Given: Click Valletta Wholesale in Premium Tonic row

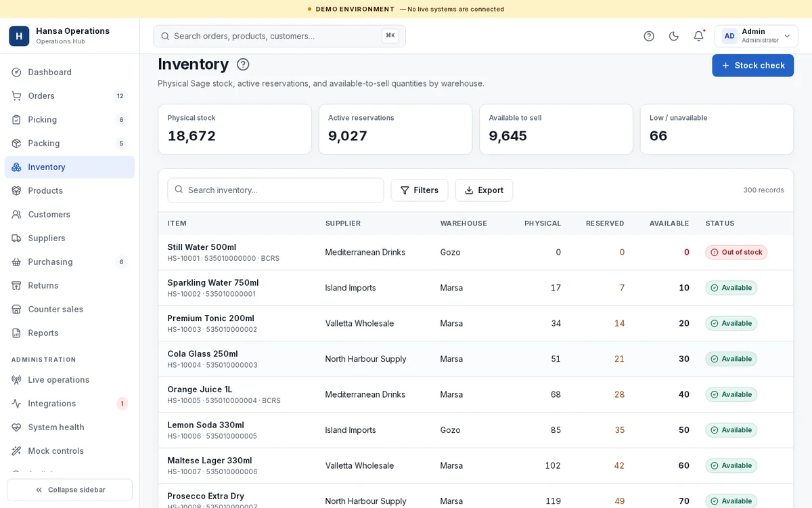Looking at the screenshot, I should (359, 323).
